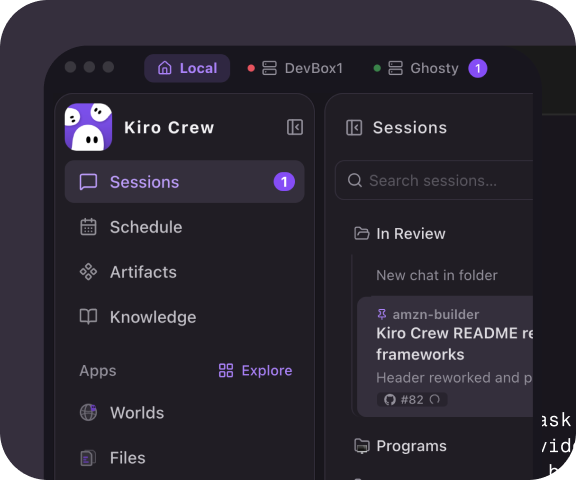Click the Explore apps link
Viewport: 576px width, 480px height.
tap(255, 371)
